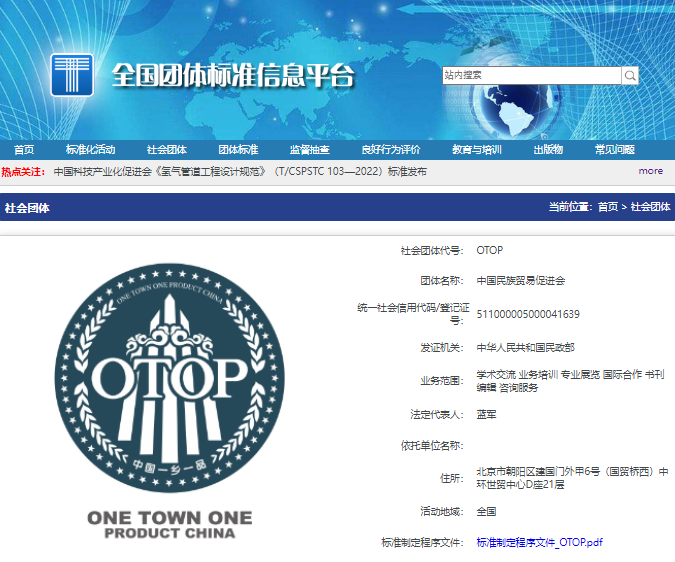Image resolution: width=675 pixels, height=562 pixels.
Task: Select the issuer 中华人民共和国民政部
Action: [525, 347]
